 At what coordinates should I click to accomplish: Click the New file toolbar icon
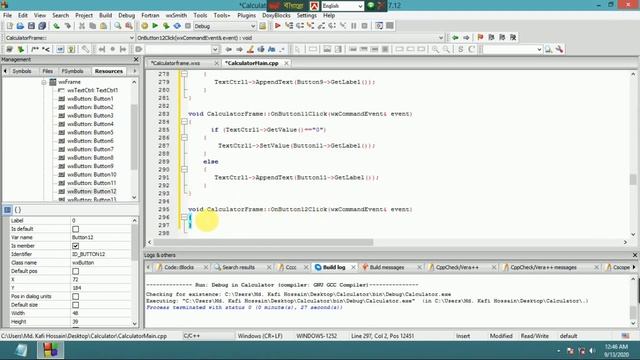(x=9, y=26)
